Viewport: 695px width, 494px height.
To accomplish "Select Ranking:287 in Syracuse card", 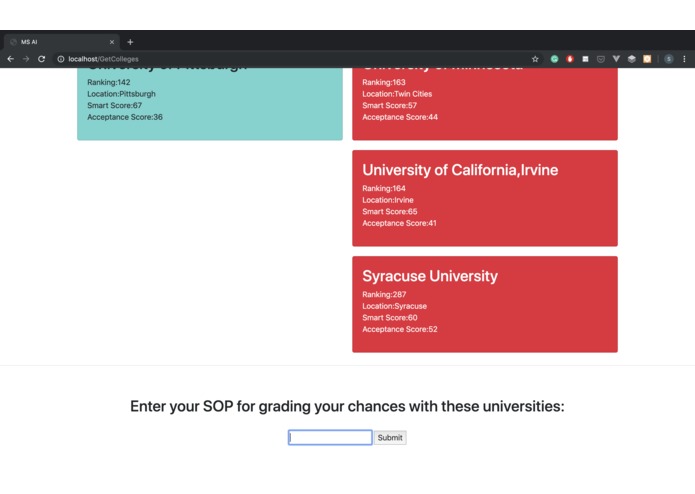I will click(x=384, y=294).
